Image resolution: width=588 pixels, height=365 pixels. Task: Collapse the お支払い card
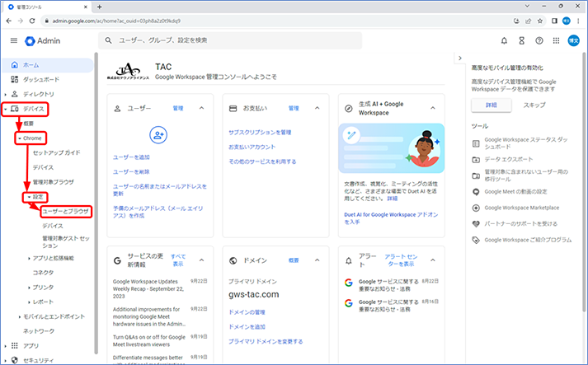(x=318, y=108)
